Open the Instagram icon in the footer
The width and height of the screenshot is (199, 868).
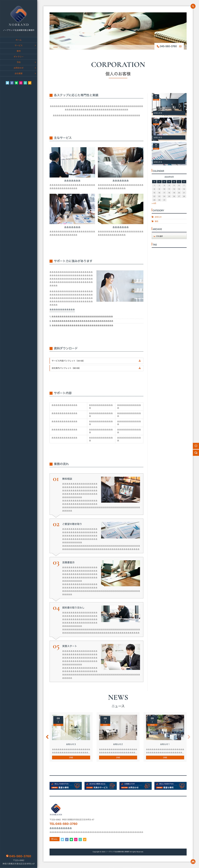coord(76,839)
